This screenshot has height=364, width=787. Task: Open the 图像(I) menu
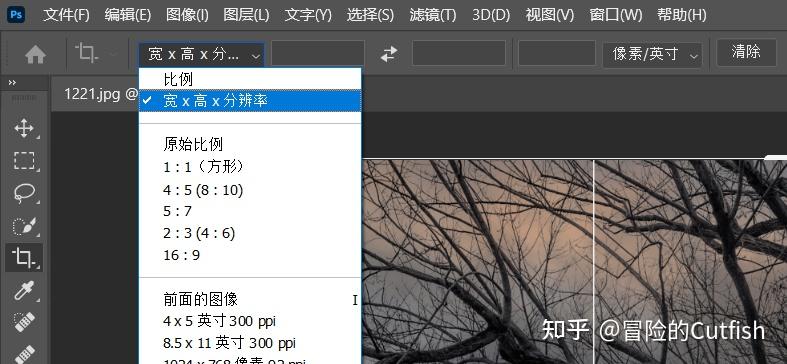(x=187, y=15)
